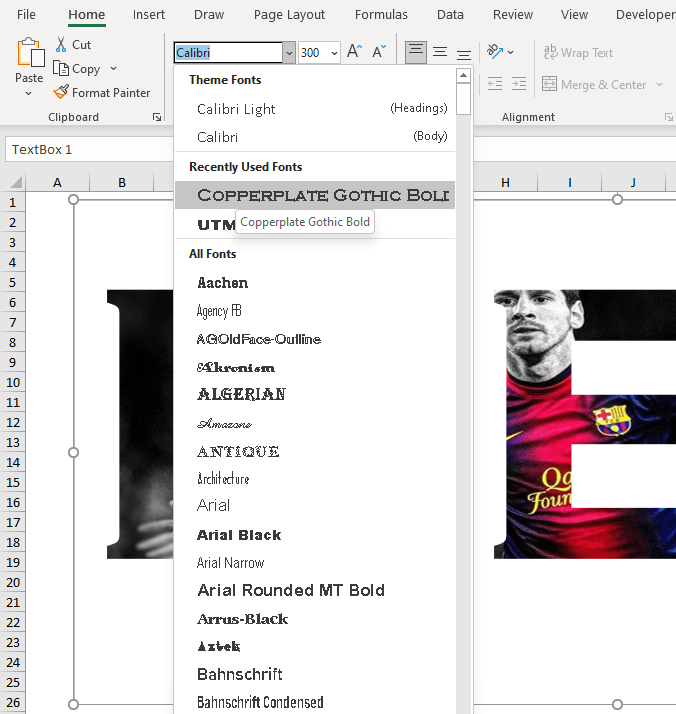
Task: Click the font name input box
Action: [x=228, y=53]
